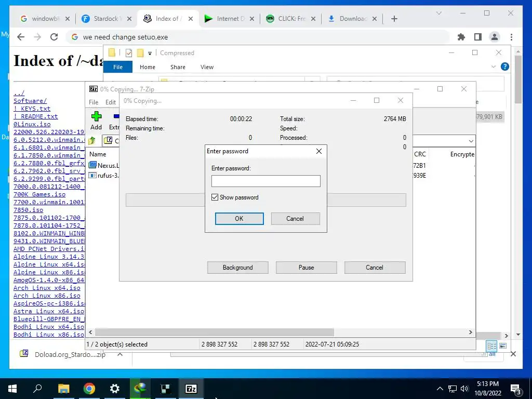The image size is (532, 399).
Task: Cancel the Enter password dialog
Action: point(295,219)
